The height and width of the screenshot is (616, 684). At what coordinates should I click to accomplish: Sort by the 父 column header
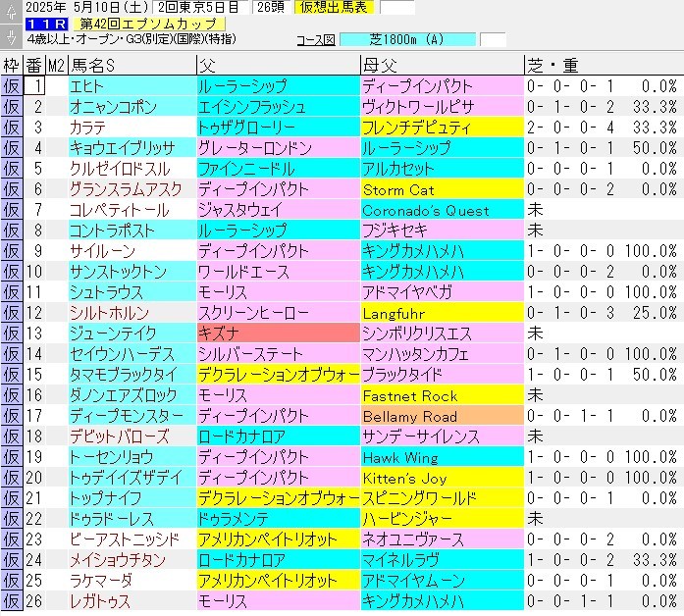pyautogui.click(x=279, y=66)
